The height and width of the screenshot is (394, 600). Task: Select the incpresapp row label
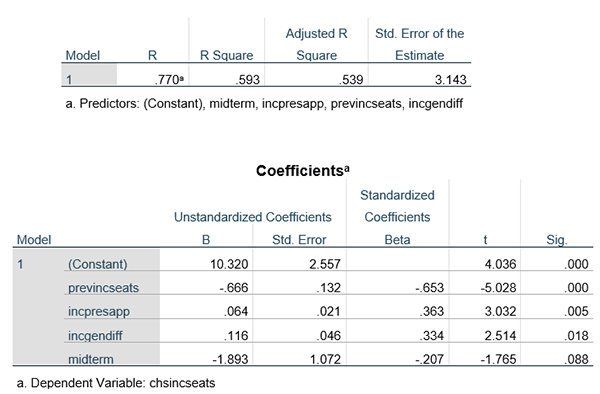click(99, 312)
